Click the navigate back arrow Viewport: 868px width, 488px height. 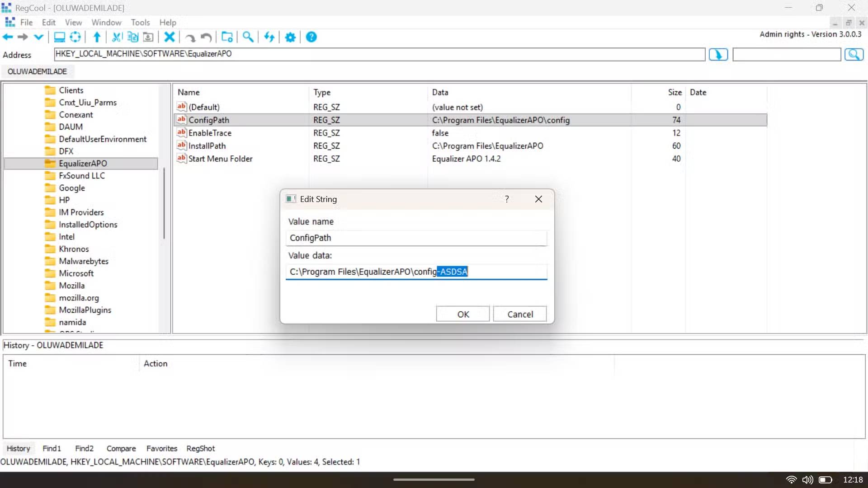point(7,37)
